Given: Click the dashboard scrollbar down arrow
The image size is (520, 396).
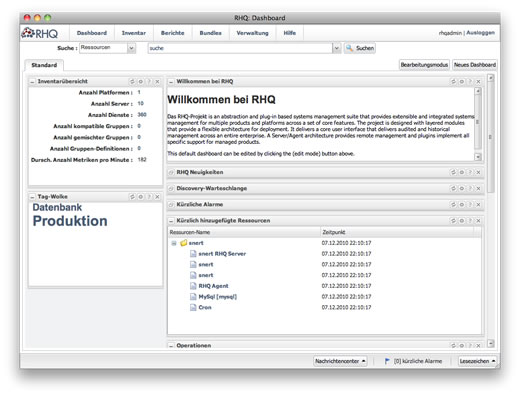Looking at the screenshot, I should (490, 343).
